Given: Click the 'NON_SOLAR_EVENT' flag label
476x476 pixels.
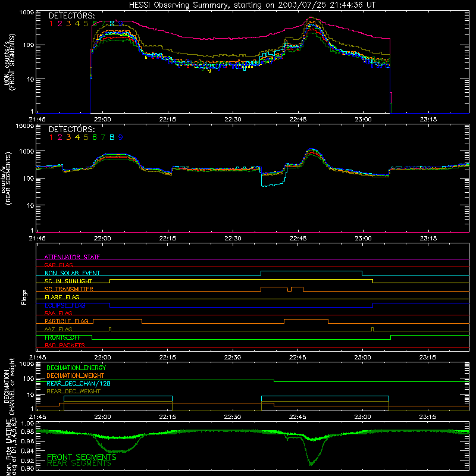Looking at the screenshot, I should click(72, 273).
